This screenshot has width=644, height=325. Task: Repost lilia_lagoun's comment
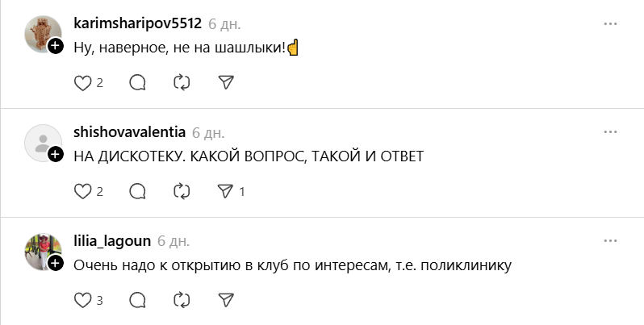pyautogui.click(x=182, y=300)
